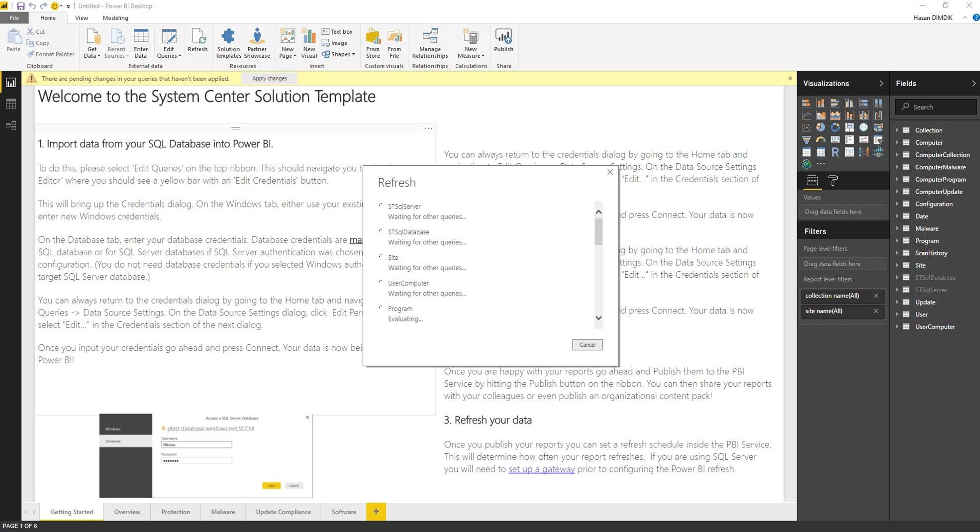
Task: Click scroll-down arrow in Refresh list
Action: [598, 318]
